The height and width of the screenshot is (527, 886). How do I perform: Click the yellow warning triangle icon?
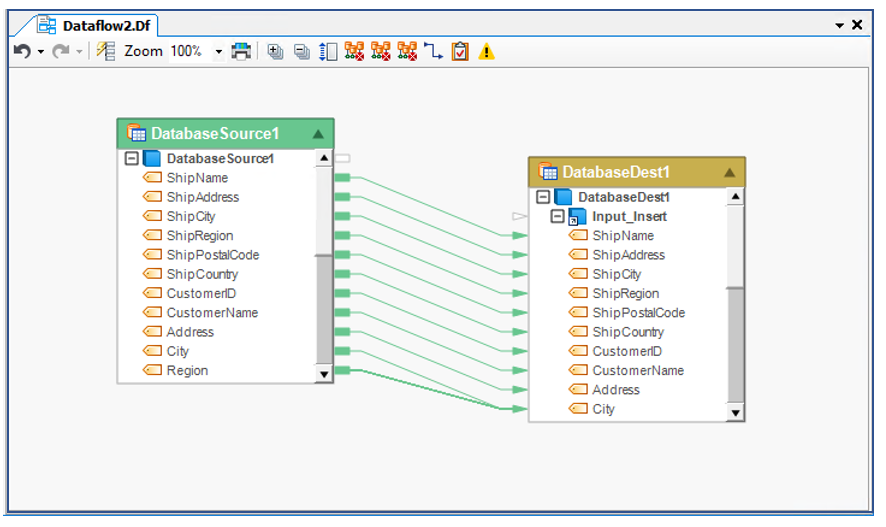(x=486, y=51)
